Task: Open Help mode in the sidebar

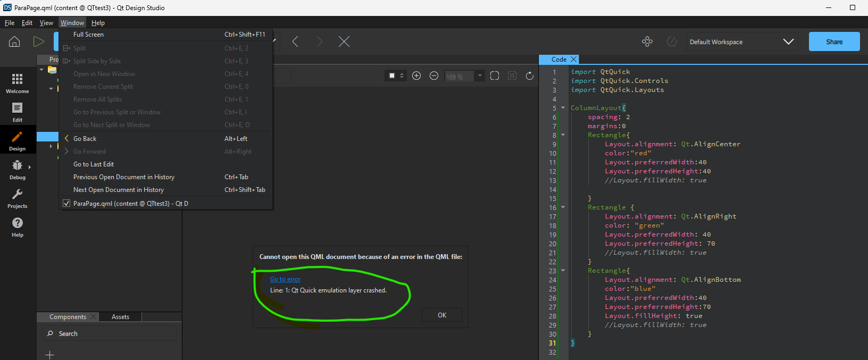Action: point(18,226)
